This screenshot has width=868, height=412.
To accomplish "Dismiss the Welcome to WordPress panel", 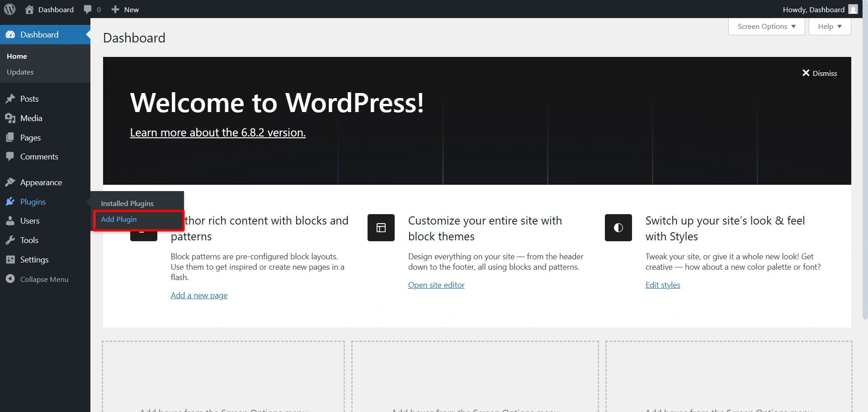I will [x=819, y=73].
